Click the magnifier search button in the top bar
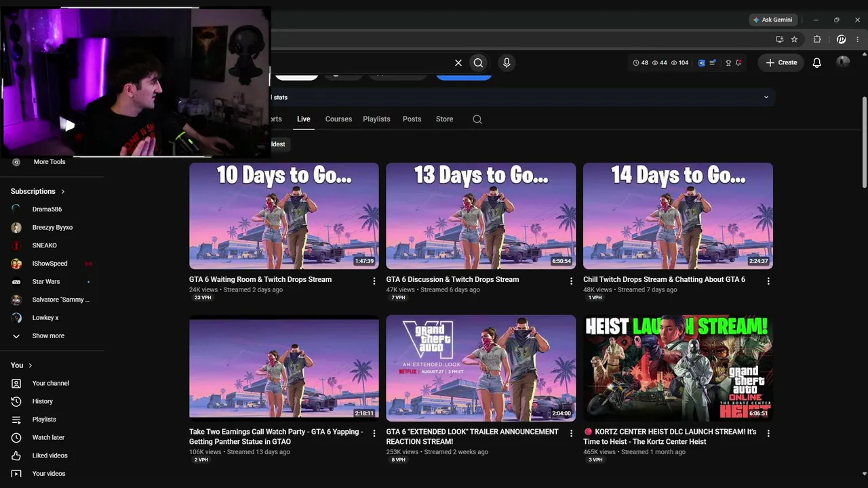The width and height of the screenshot is (868, 488). coord(478,63)
